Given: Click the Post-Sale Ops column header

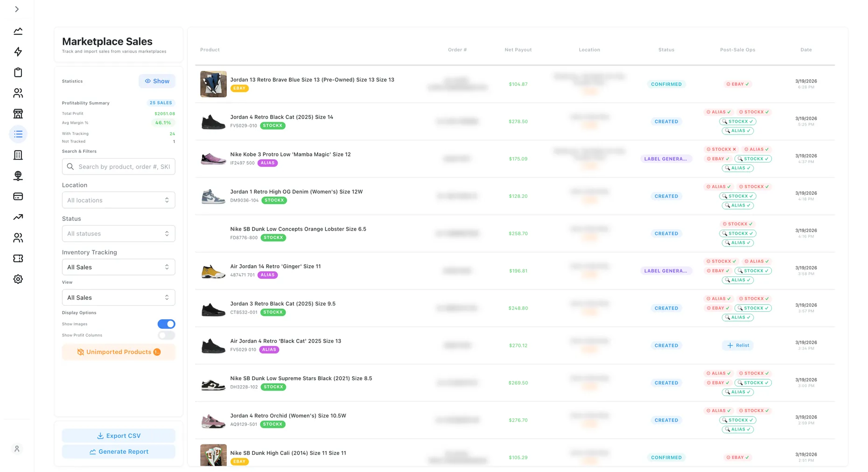Looking at the screenshot, I should (x=738, y=50).
